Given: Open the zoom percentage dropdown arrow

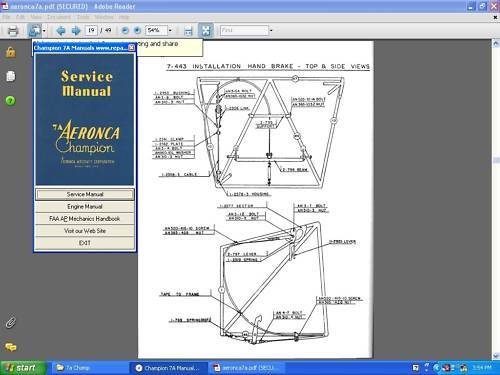Looking at the screenshot, I should (x=170, y=30).
